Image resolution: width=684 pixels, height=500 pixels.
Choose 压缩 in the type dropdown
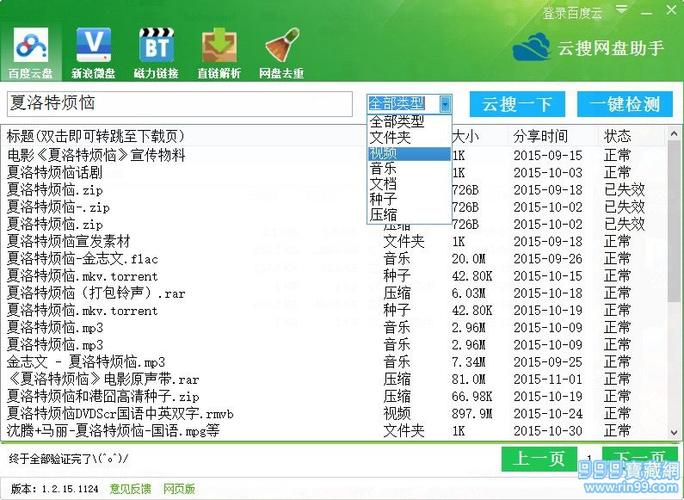coord(409,215)
